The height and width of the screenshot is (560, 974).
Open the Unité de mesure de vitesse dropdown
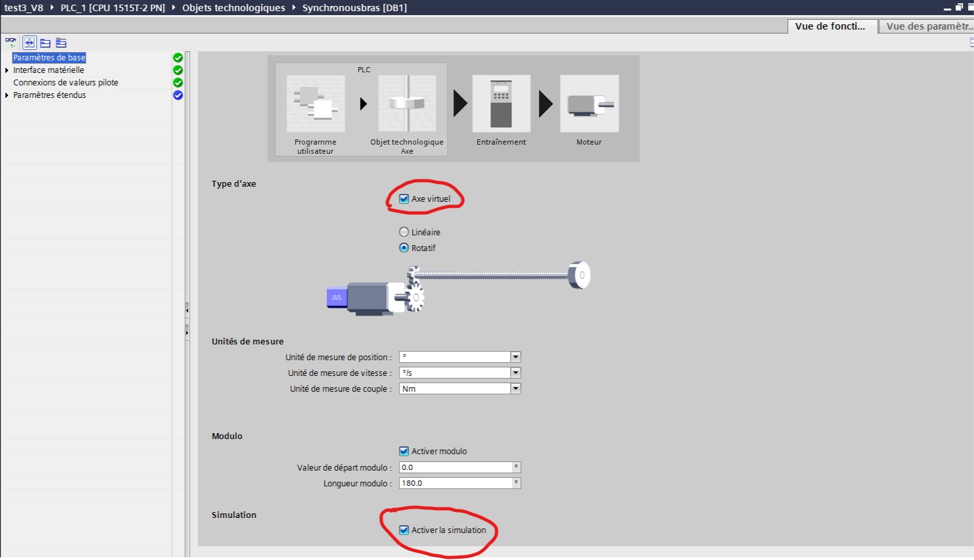click(x=516, y=373)
